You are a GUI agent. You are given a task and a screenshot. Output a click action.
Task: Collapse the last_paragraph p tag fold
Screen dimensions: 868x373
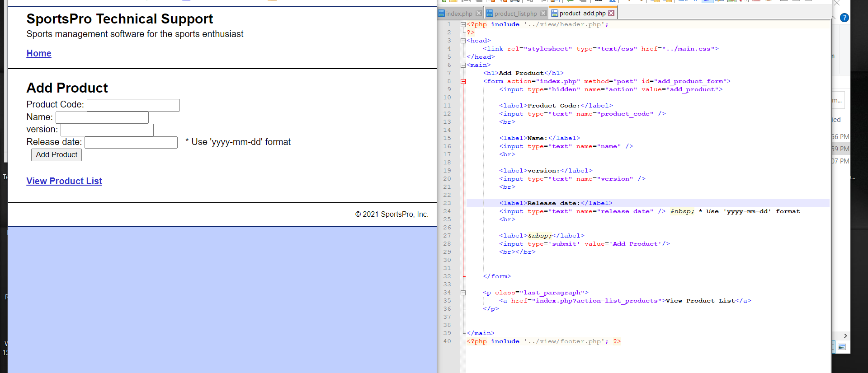pyautogui.click(x=463, y=293)
